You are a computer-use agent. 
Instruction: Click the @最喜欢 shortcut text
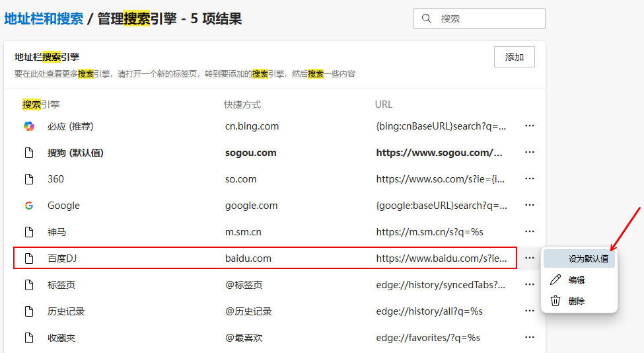[x=244, y=338]
